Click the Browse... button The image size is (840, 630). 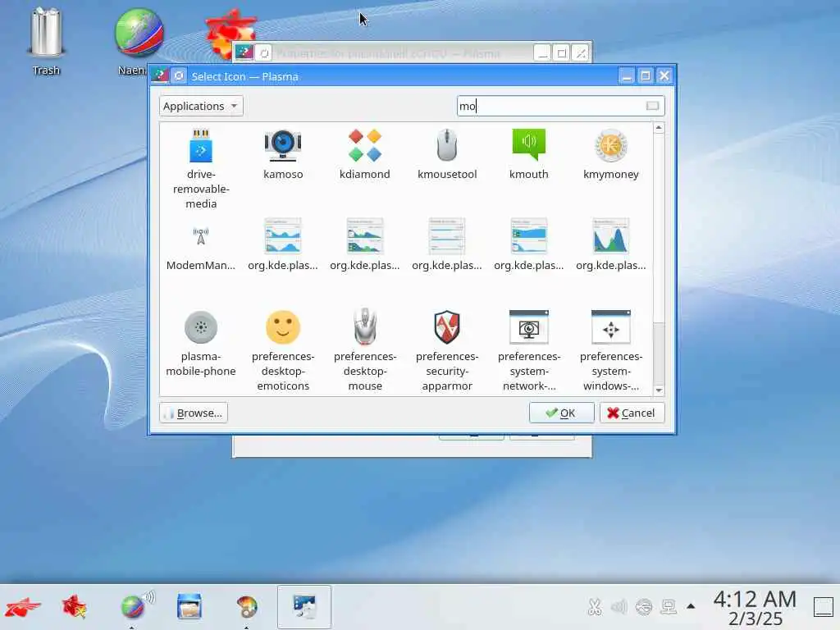click(194, 413)
